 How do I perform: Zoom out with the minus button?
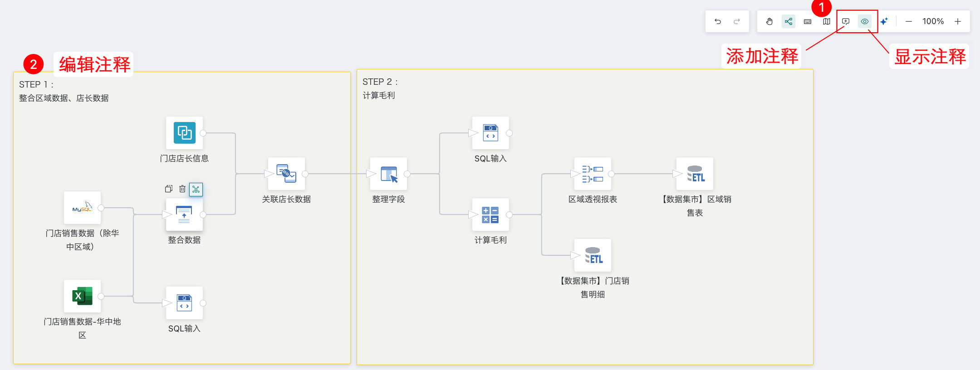coord(908,21)
